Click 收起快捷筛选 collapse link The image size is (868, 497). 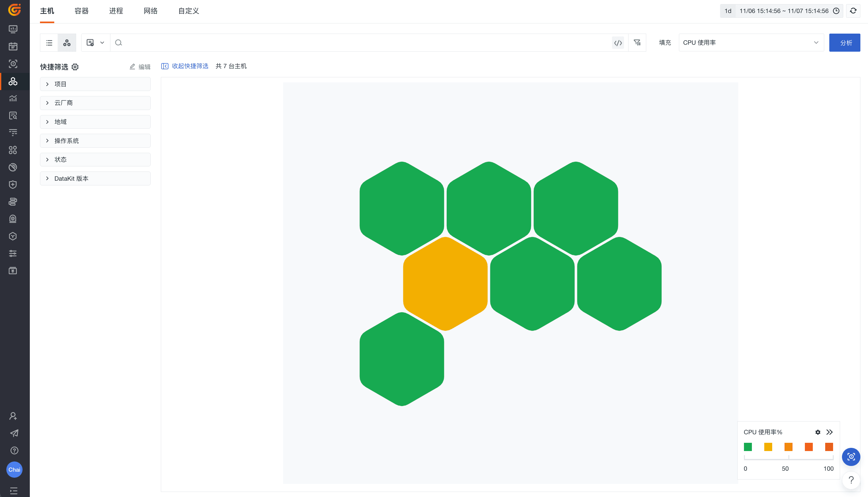(185, 66)
